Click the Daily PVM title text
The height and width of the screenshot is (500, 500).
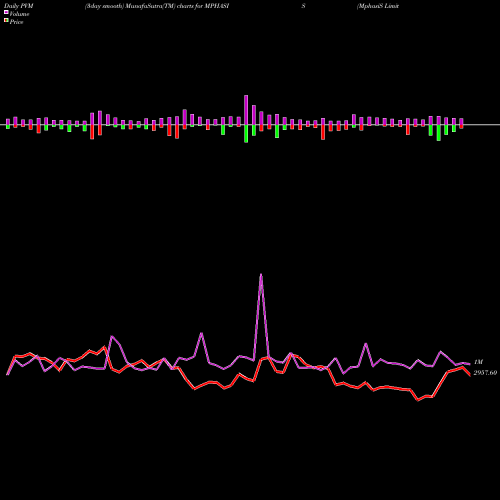18,6
